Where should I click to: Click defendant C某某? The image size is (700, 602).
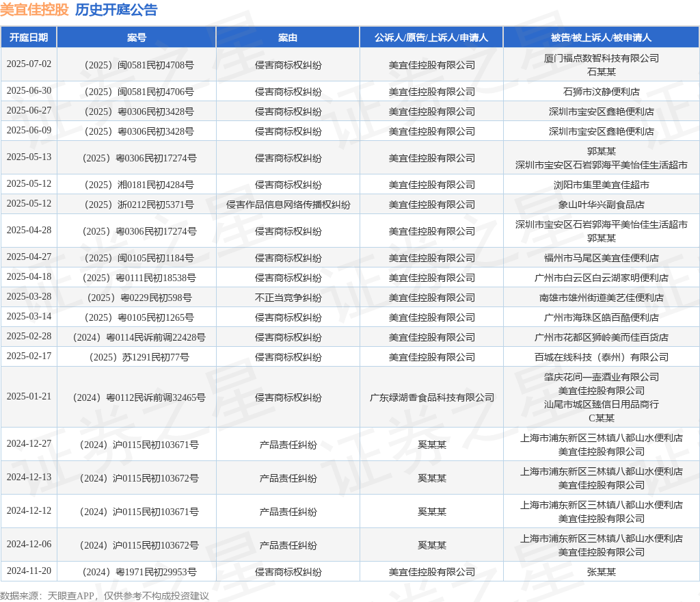click(x=602, y=418)
